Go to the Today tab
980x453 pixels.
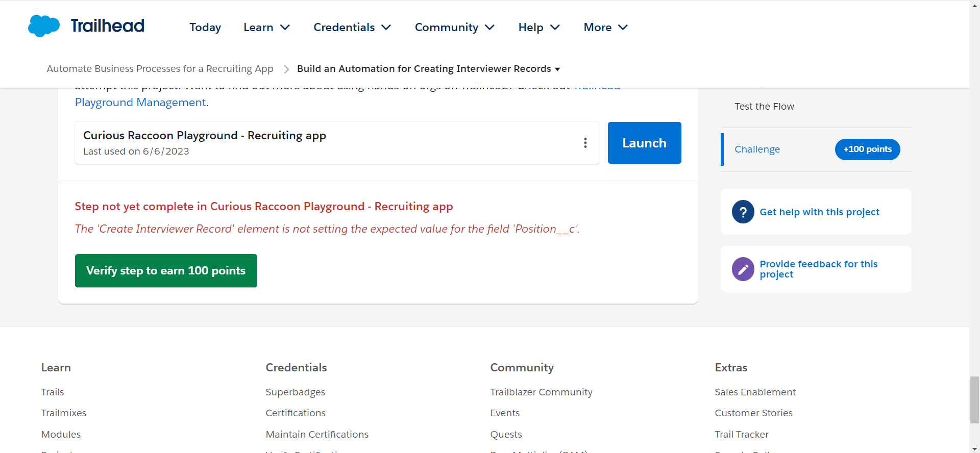205,27
